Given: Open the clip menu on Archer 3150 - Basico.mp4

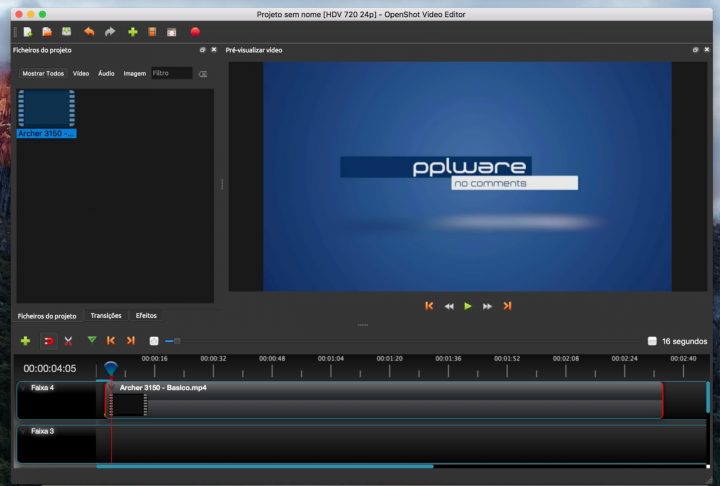Looking at the screenshot, I should [x=113, y=387].
